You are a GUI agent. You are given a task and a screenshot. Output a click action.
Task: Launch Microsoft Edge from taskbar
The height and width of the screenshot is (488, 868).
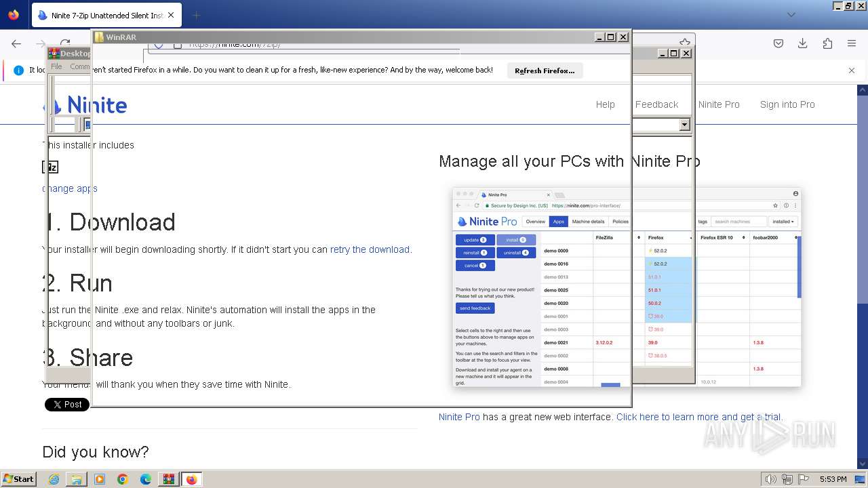pyautogui.click(x=146, y=479)
